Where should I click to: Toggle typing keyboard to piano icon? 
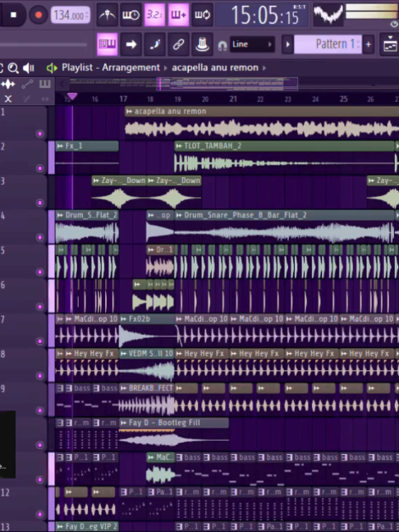click(x=108, y=44)
